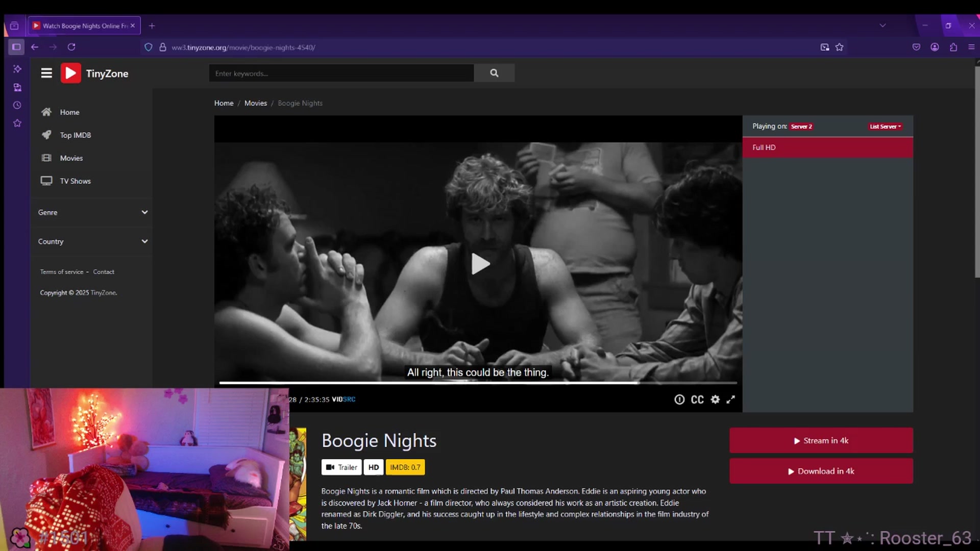Open the browser application menu
Screen dimensions: 980x551
click(971, 47)
